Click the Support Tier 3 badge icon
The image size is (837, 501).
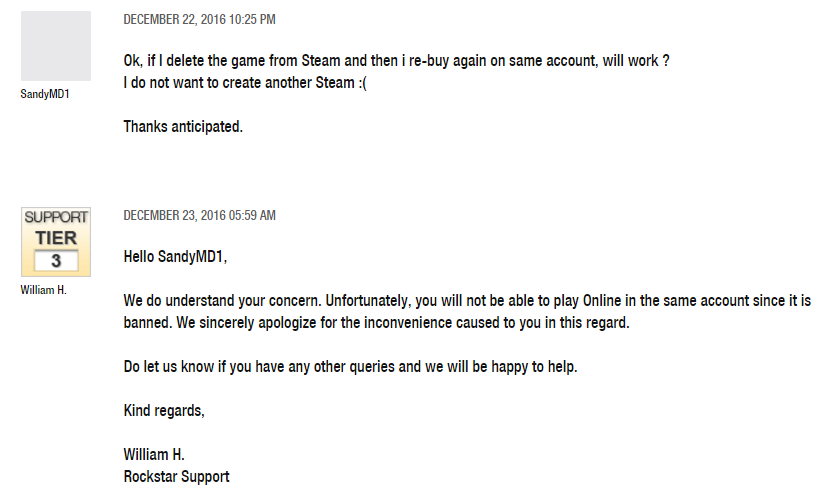point(56,242)
